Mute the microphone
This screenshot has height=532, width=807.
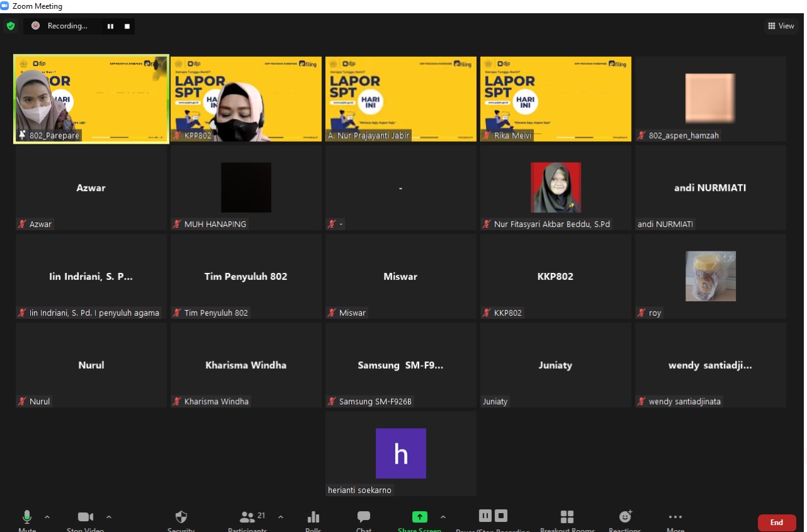tap(27, 518)
